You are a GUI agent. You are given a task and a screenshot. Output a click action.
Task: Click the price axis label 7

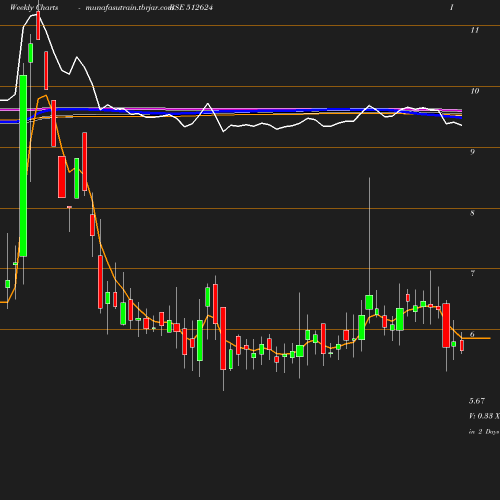pyautogui.click(x=472, y=273)
